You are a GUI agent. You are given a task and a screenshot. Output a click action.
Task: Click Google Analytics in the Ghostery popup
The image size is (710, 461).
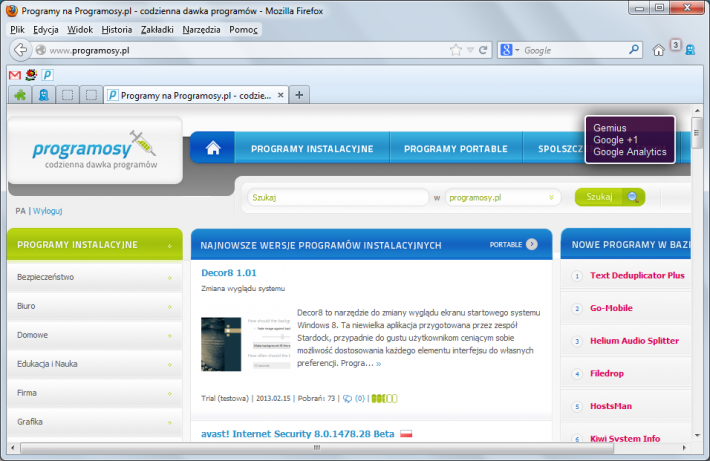click(630, 152)
